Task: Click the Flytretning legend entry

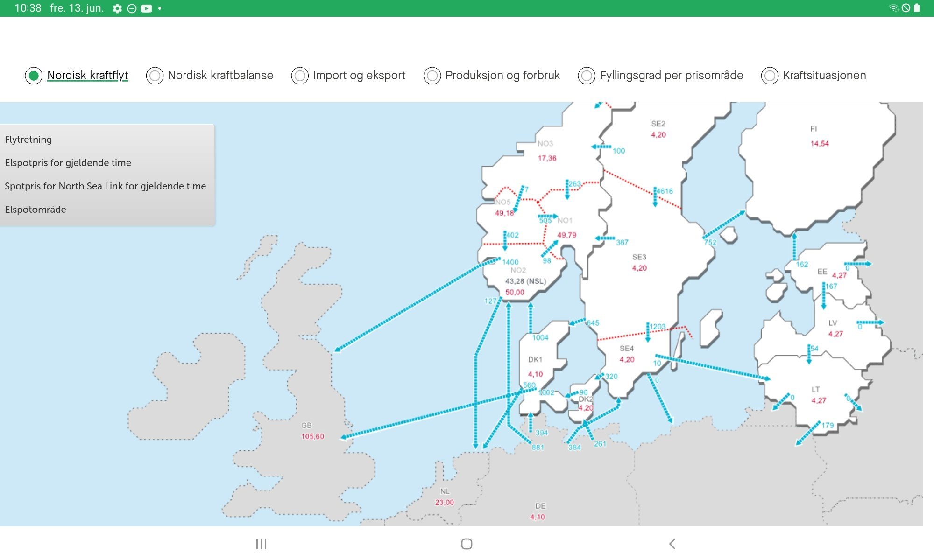Action: (x=28, y=140)
